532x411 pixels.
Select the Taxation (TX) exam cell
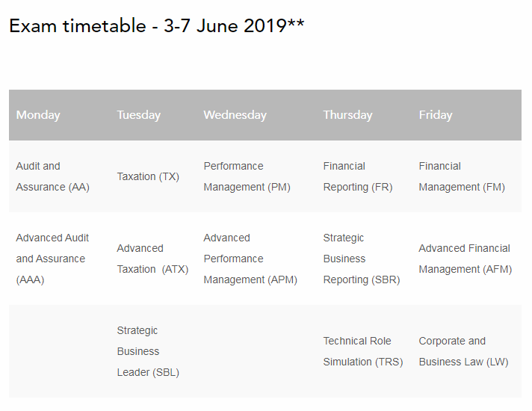coord(148,177)
